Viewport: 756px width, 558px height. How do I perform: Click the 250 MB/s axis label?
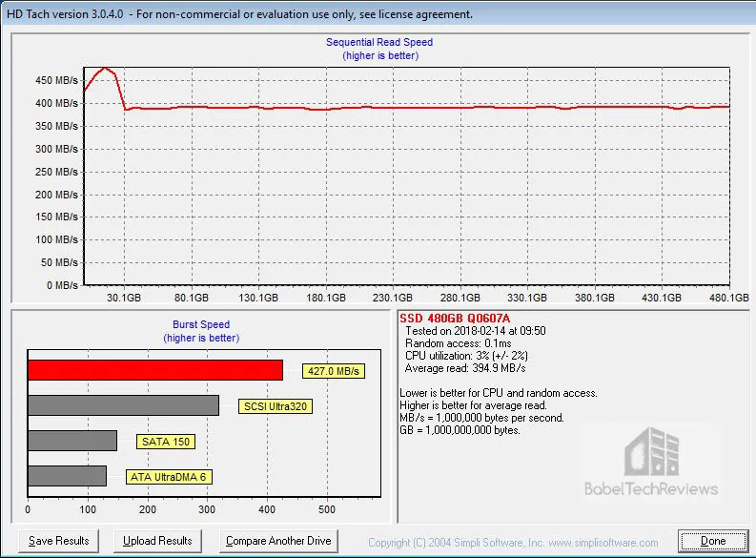point(56,172)
